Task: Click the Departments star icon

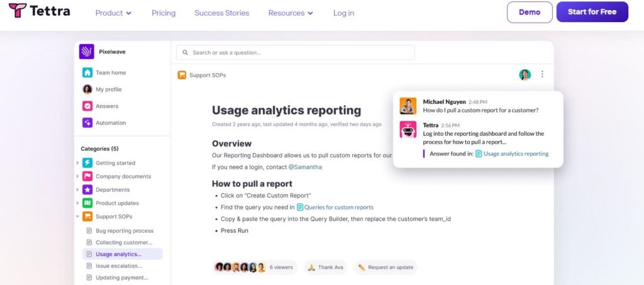Action: [87, 190]
